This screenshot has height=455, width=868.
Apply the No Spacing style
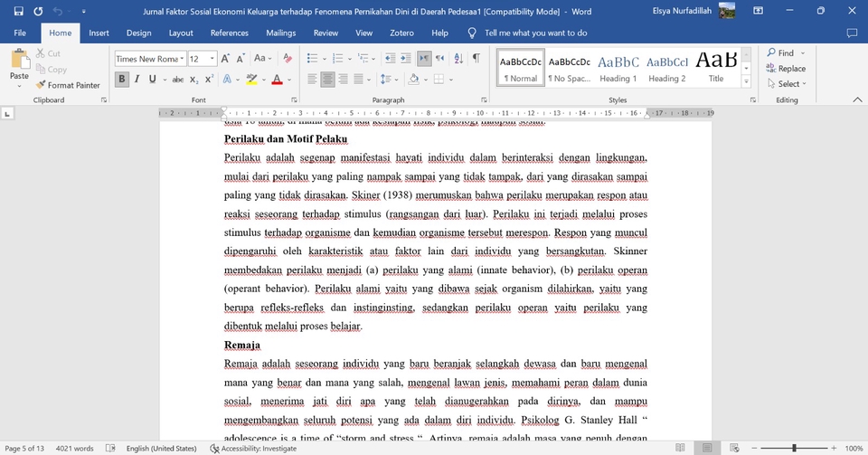tap(569, 67)
